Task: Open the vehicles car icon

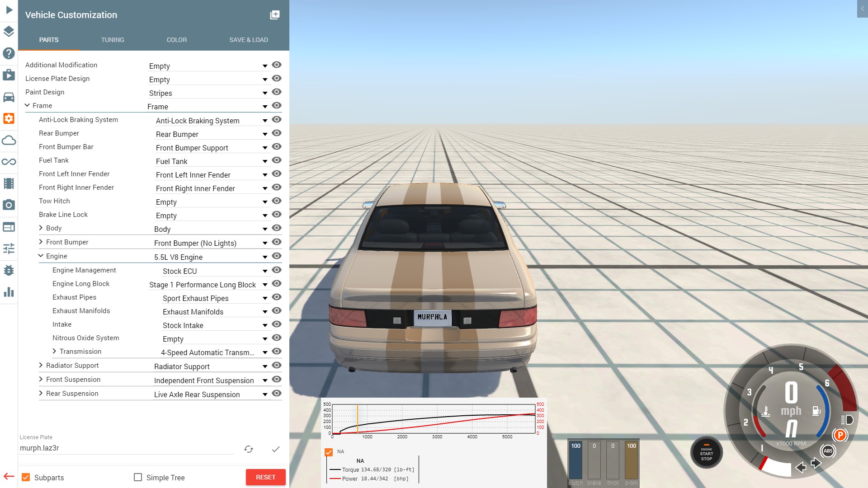Action: pos(9,97)
